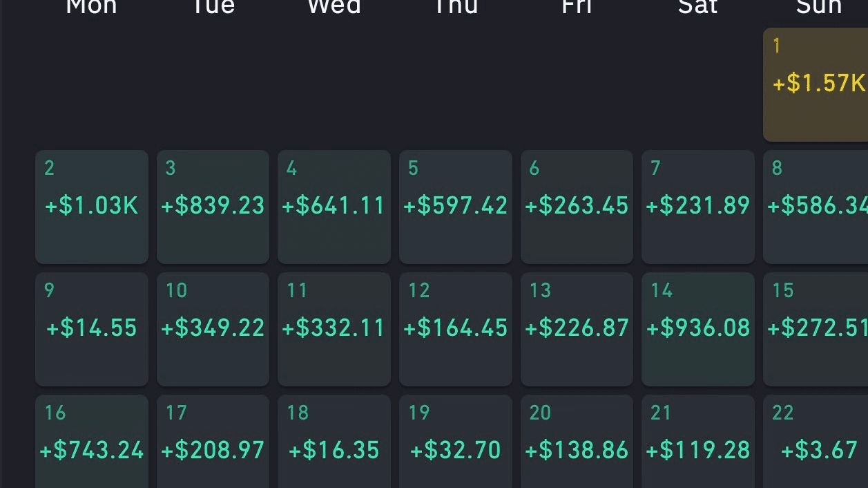
Task: Click day 9 profit +$14.55
Action: click(x=92, y=329)
